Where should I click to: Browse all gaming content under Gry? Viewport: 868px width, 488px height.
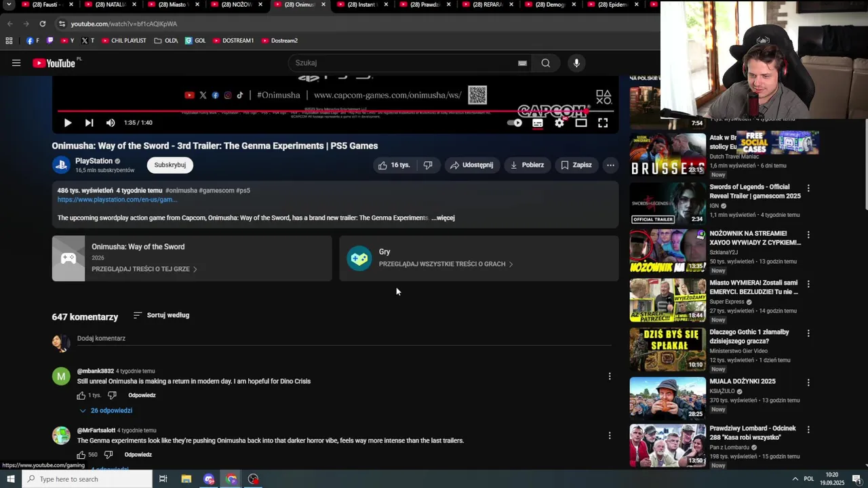[x=479, y=258]
